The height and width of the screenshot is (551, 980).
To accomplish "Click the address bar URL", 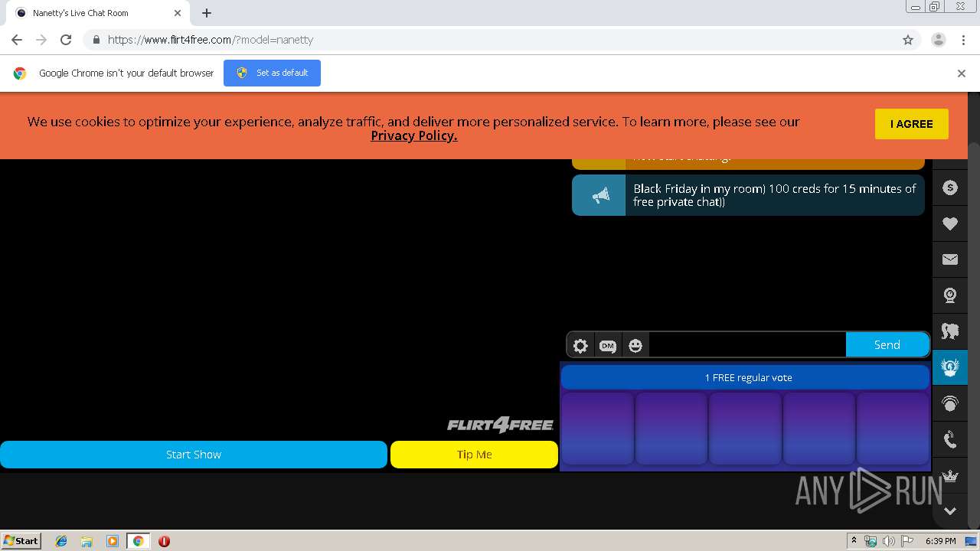I will click(x=211, y=40).
